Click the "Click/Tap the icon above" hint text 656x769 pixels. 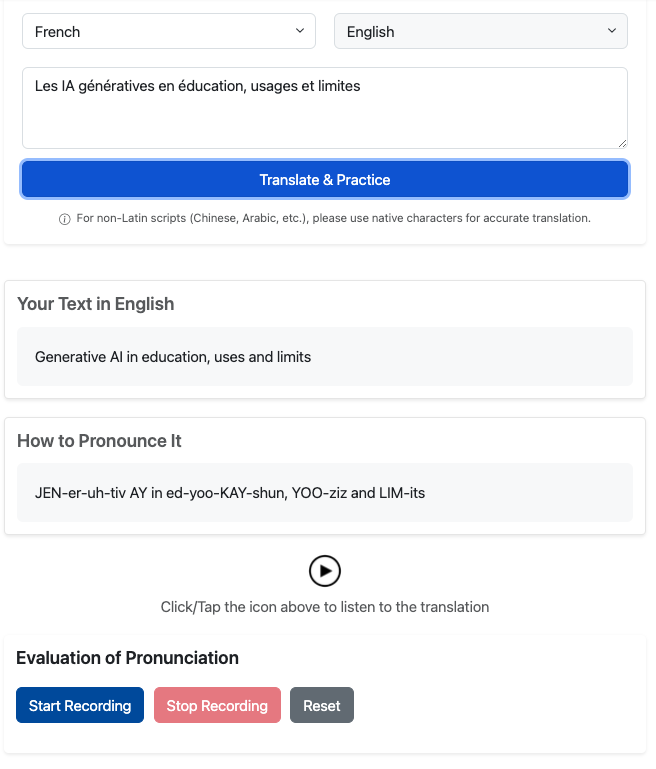(325, 607)
